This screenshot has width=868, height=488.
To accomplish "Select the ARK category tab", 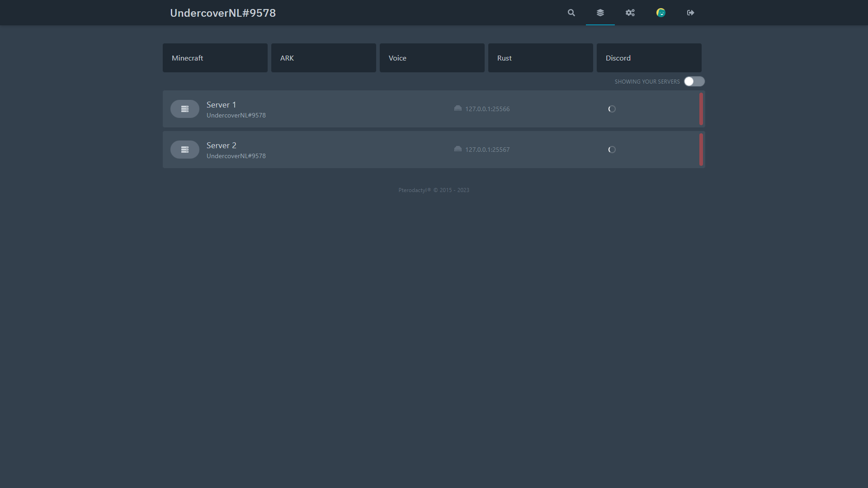I will pyautogui.click(x=323, y=58).
